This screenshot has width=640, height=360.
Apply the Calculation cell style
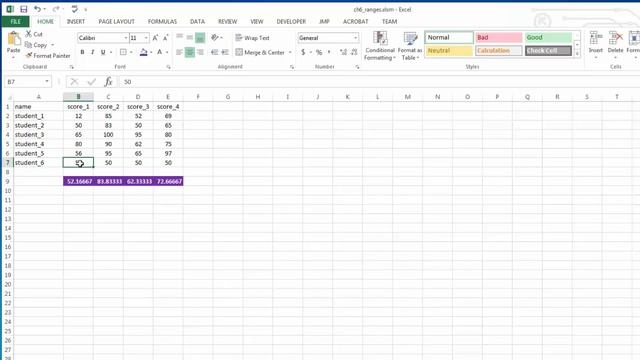point(498,51)
